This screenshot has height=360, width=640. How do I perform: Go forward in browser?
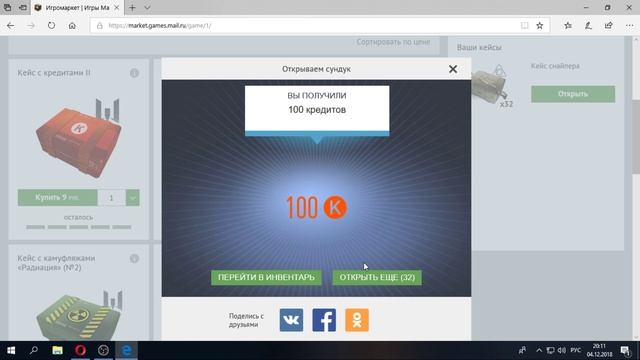(x=31, y=25)
